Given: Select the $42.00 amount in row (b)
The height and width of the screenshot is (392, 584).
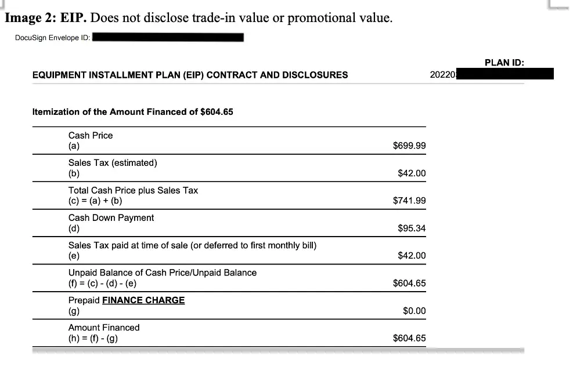Looking at the screenshot, I should (x=412, y=173).
